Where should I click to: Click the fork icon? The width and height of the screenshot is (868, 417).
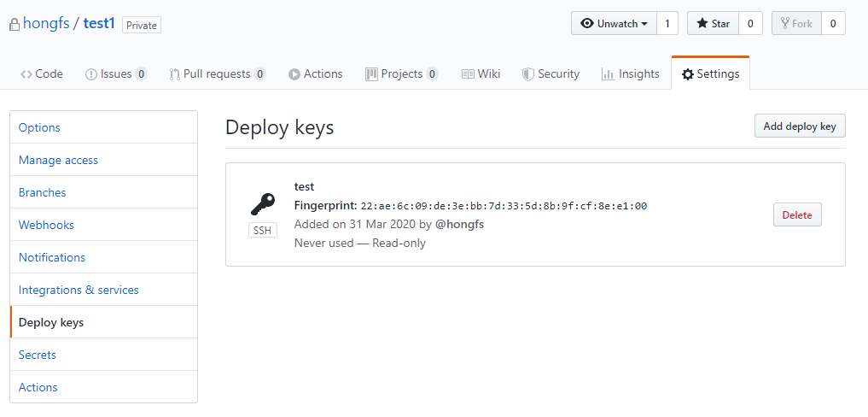[785, 23]
